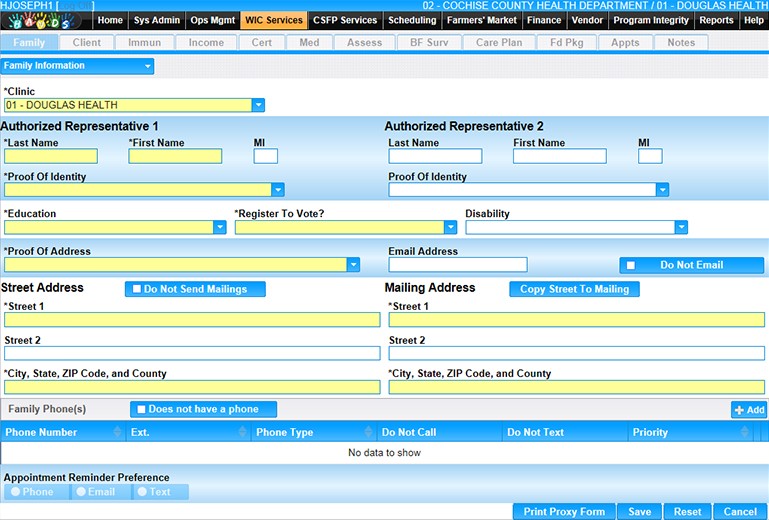Check the Do Not Email box

(631, 265)
